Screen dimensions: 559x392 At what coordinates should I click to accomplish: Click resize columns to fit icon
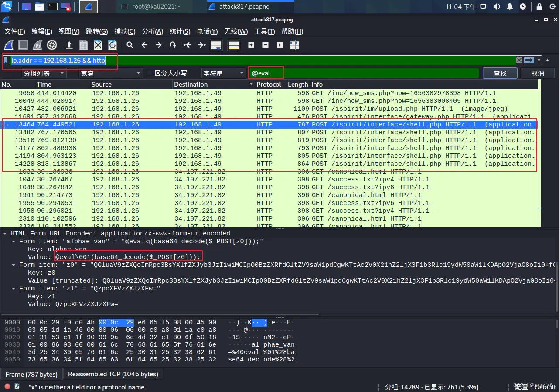[x=294, y=45]
